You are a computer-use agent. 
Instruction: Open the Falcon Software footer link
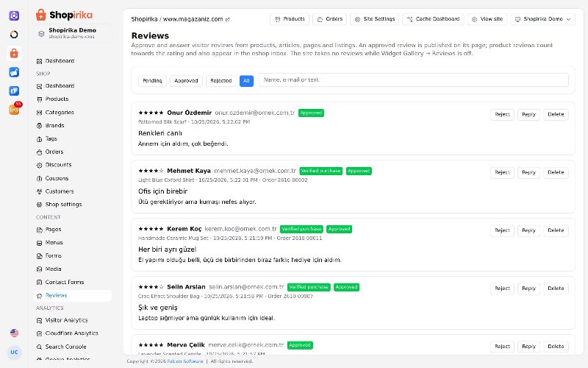[x=185, y=361]
